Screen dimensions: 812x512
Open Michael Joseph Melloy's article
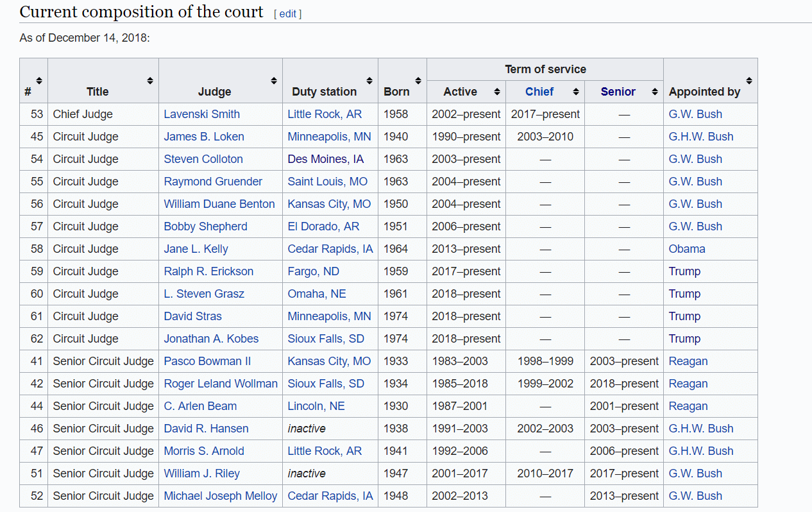coord(220,496)
